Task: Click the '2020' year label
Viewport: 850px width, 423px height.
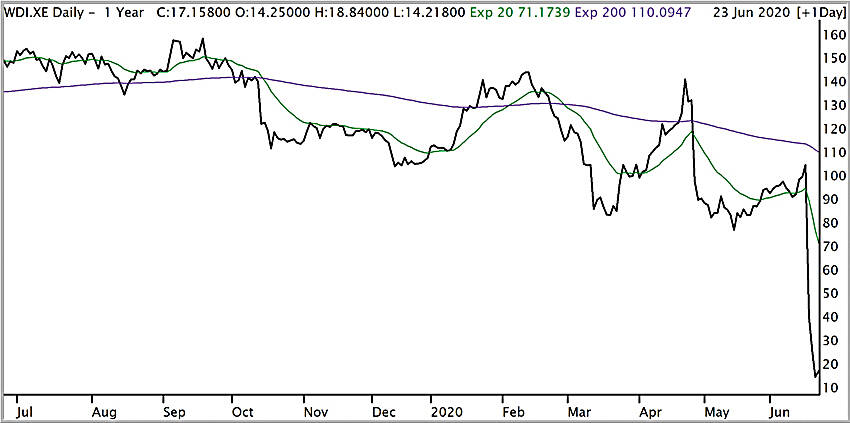Action: pyautogui.click(x=446, y=412)
